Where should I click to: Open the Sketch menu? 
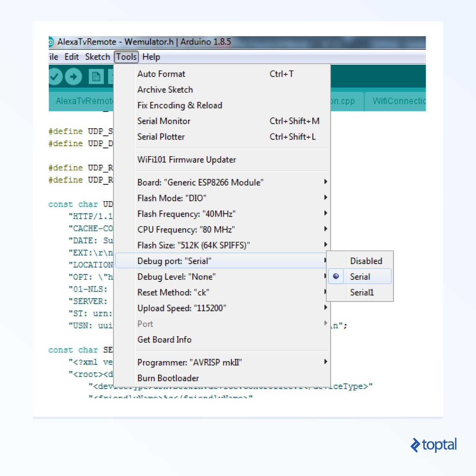(97, 57)
